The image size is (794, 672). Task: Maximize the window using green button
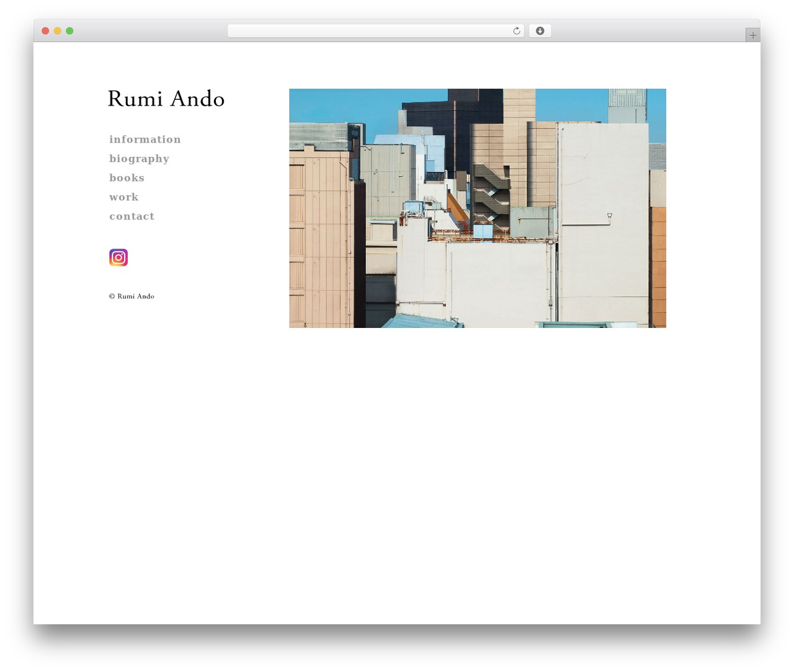click(x=69, y=31)
